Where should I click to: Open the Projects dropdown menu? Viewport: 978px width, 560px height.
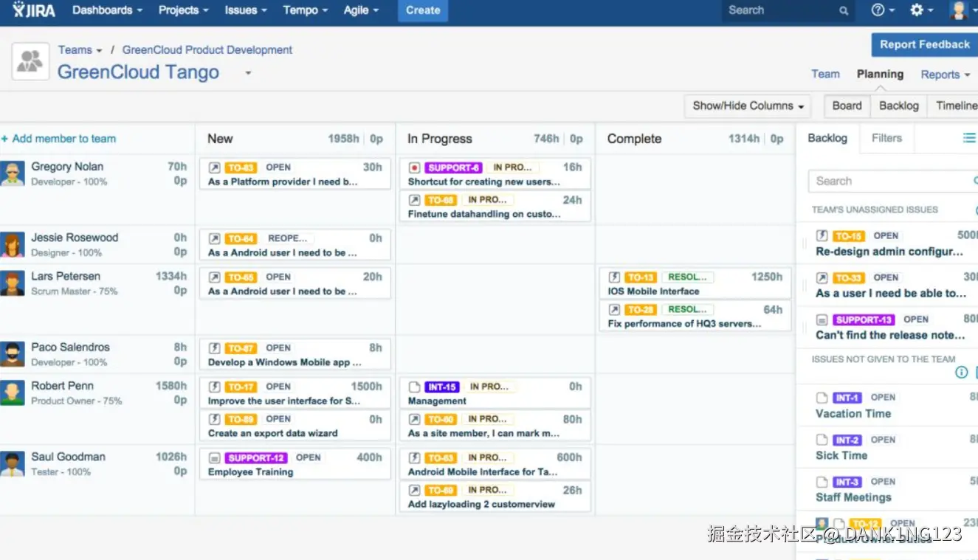(183, 10)
